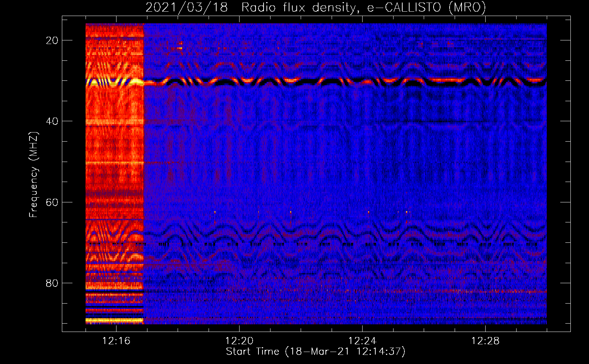Click the 60 MHz frequency tick label
This screenshot has width=589, height=364.
(52, 202)
